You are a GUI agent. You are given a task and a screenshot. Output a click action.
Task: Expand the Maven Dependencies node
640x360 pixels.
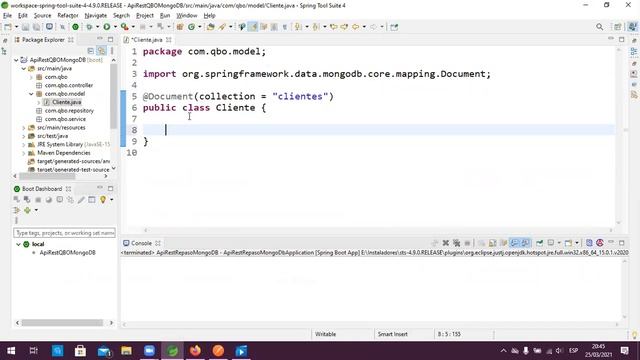pos(24,153)
